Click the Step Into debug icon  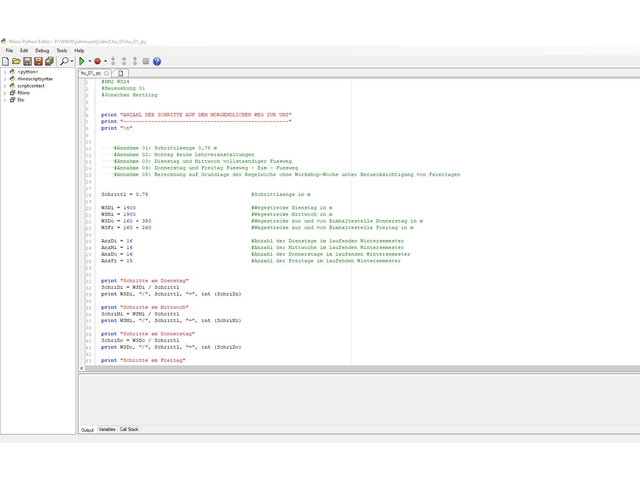[x=113, y=61]
